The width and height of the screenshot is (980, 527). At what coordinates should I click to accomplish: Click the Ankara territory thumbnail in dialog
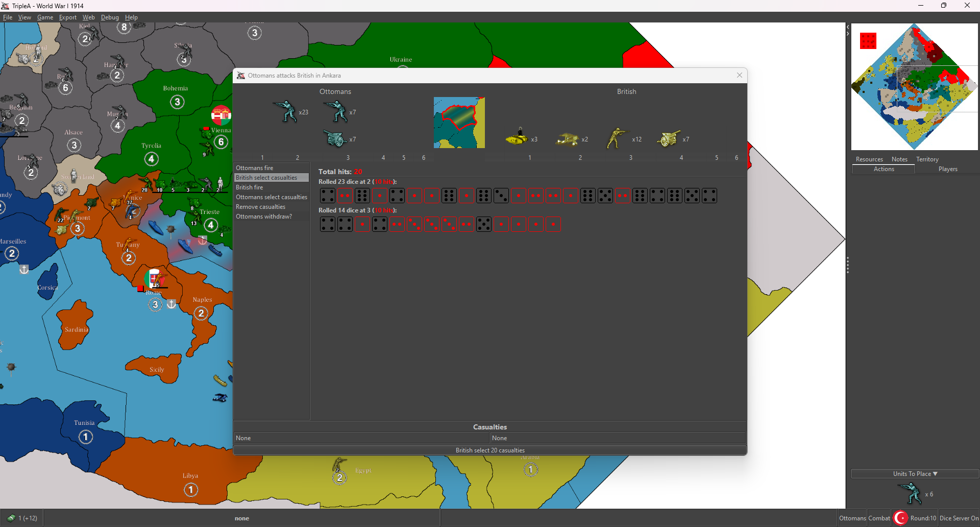pyautogui.click(x=459, y=123)
